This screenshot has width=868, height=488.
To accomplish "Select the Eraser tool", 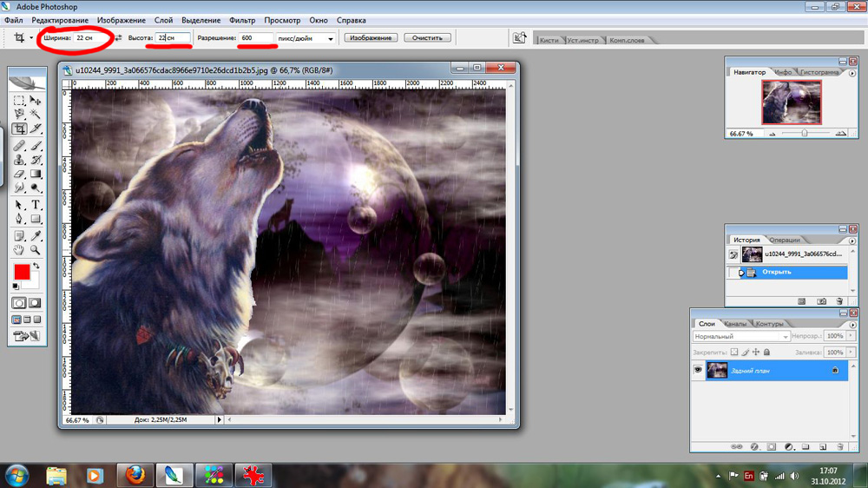I will (19, 175).
